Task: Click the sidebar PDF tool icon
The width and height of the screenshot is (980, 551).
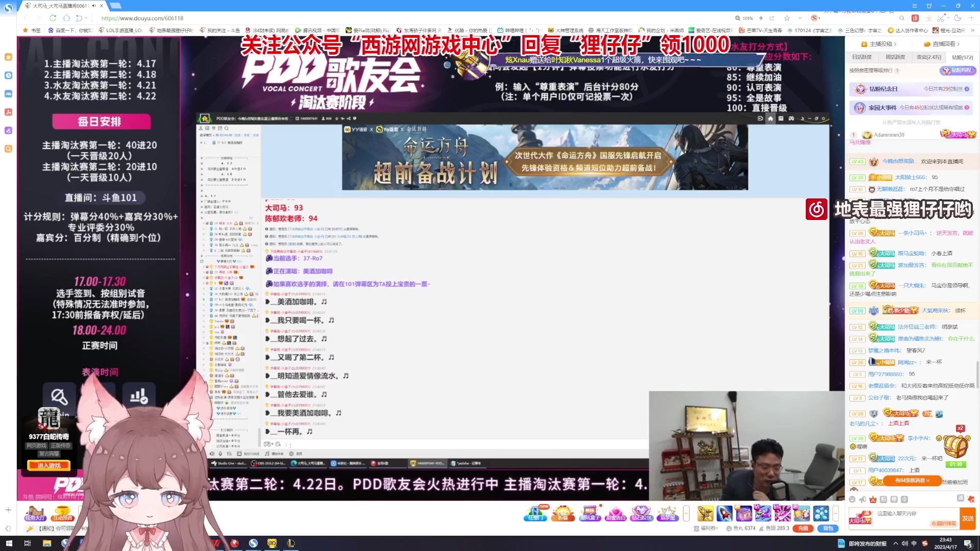Action: click(x=8, y=112)
